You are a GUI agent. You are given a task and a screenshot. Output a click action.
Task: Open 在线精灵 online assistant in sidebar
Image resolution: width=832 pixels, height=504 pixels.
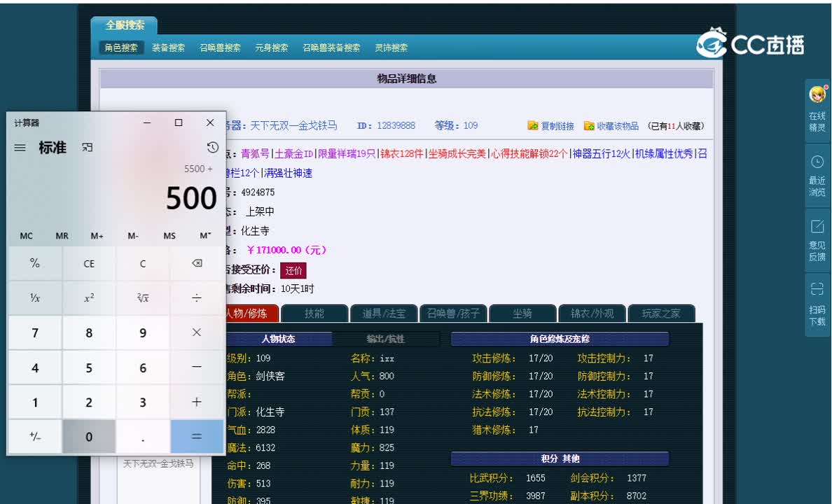click(817, 109)
